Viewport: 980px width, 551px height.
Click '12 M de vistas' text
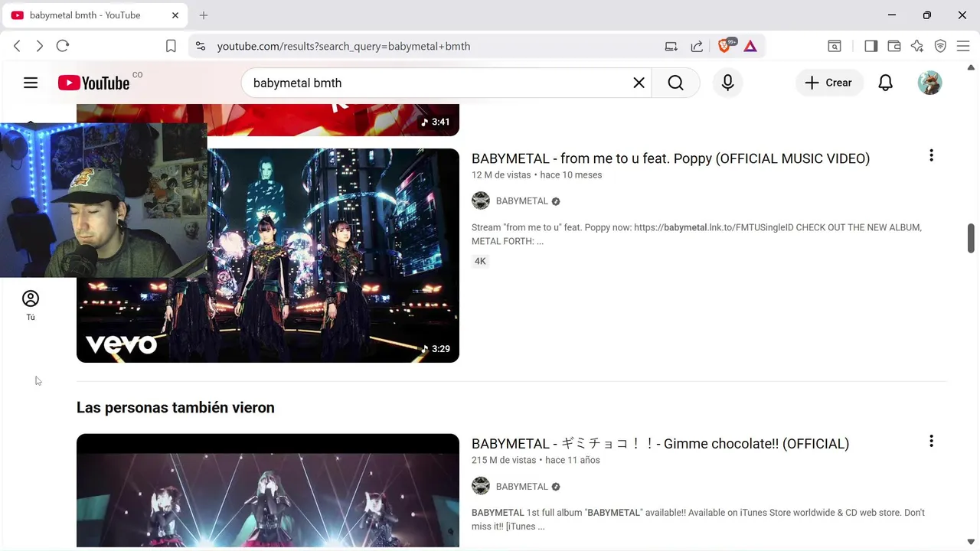pyautogui.click(x=501, y=175)
